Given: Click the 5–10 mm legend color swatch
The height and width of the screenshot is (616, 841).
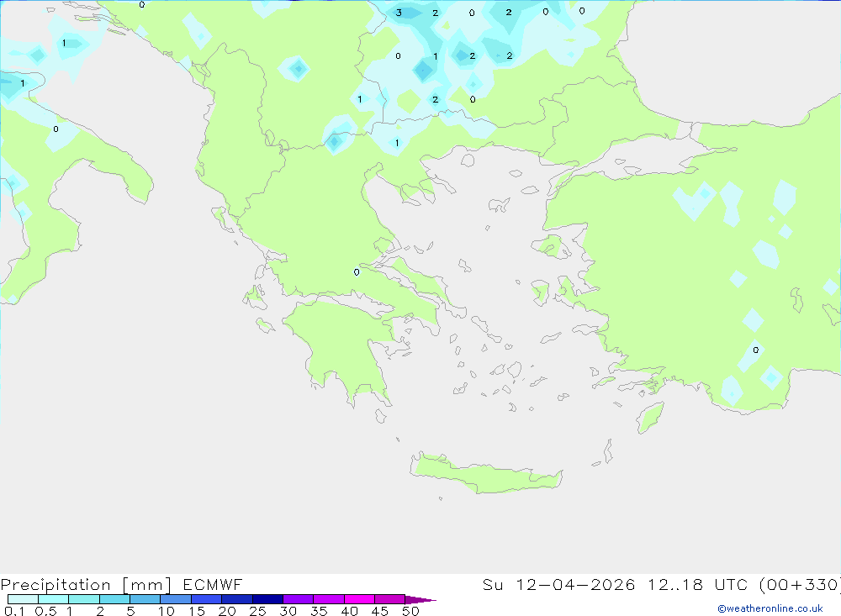Looking at the screenshot, I should click(x=145, y=599).
